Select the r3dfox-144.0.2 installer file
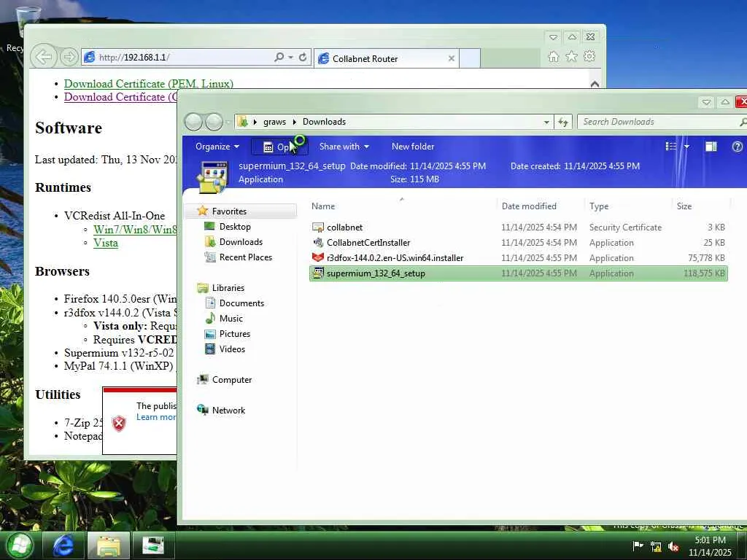Image resolution: width=747 pixels, height=560 pixels. [519, 258]
